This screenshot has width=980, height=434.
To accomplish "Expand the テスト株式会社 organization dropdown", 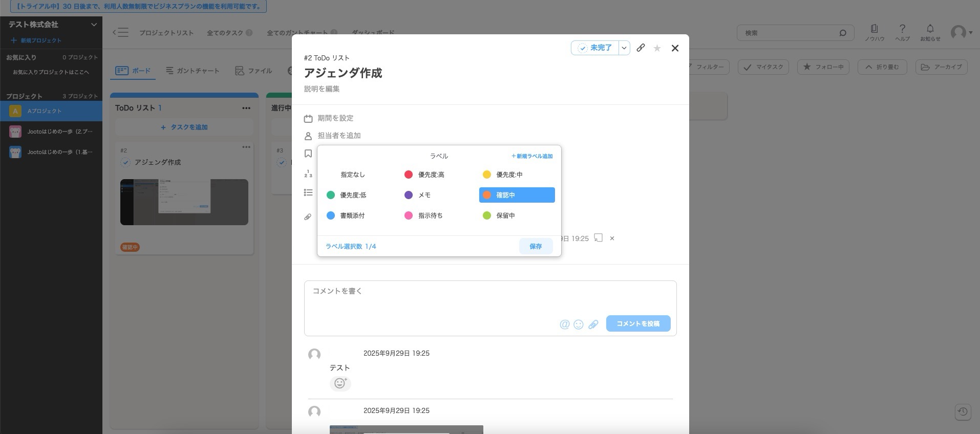I will tap(94, 25).
